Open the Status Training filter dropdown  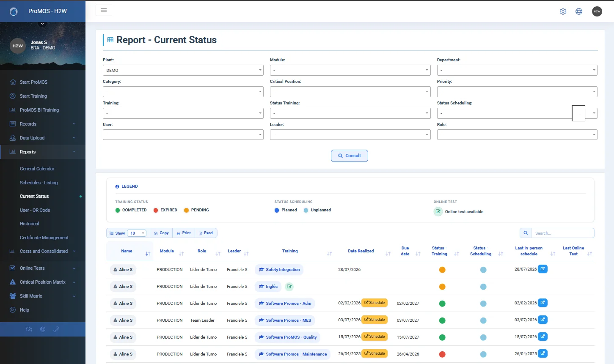point(350,113)
